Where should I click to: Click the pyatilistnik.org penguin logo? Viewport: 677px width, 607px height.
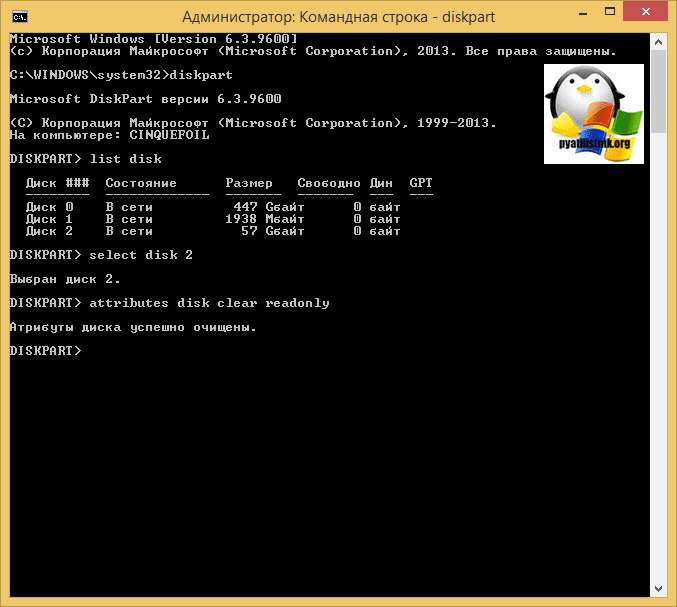(x=594, y=114)
